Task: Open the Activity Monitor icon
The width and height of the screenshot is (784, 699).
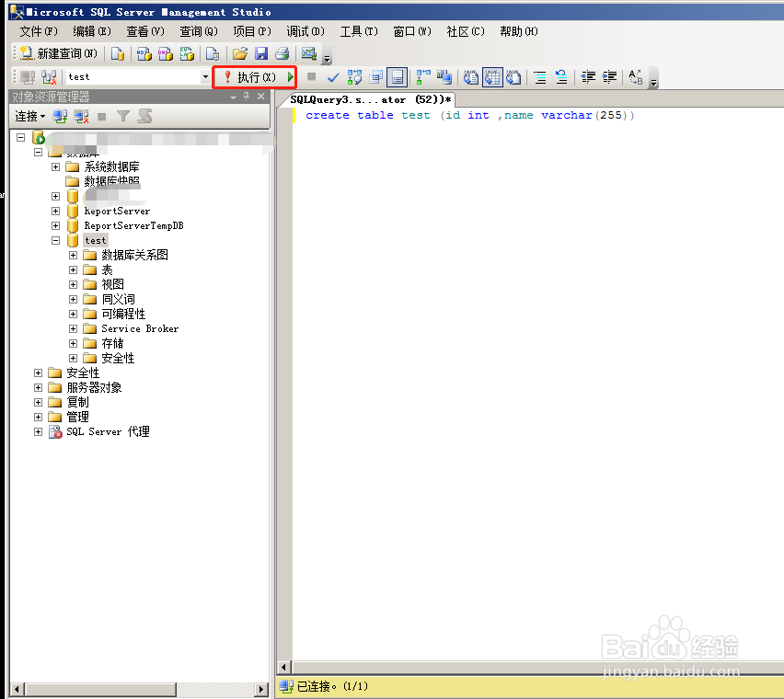Action: [309, 53]
